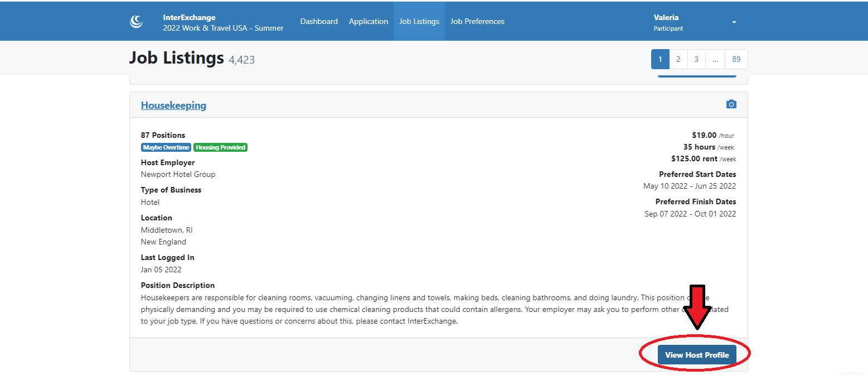The image size is (868, 375).
Task: Click the ellipsis pagination item
Action: (715, 59)
